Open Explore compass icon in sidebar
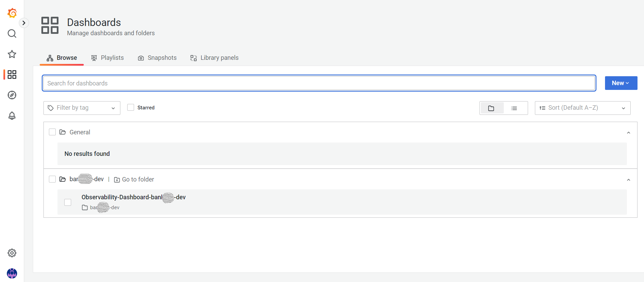This screenshot has width=644, height=282. (12, 95)
